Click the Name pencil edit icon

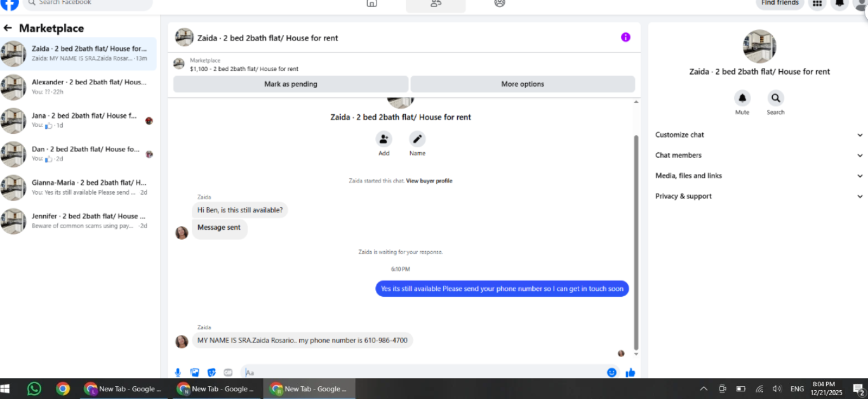click(417, 139)
